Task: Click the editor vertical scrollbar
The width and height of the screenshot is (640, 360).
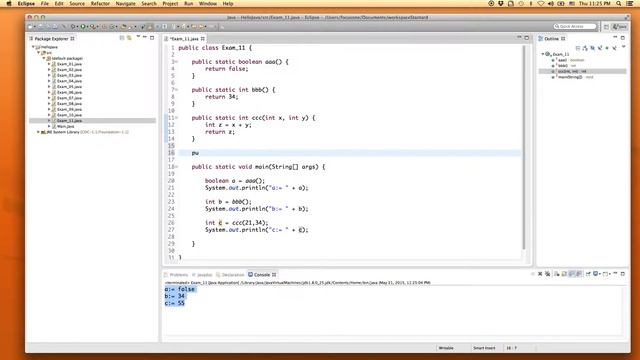Action: click(524, 147)
